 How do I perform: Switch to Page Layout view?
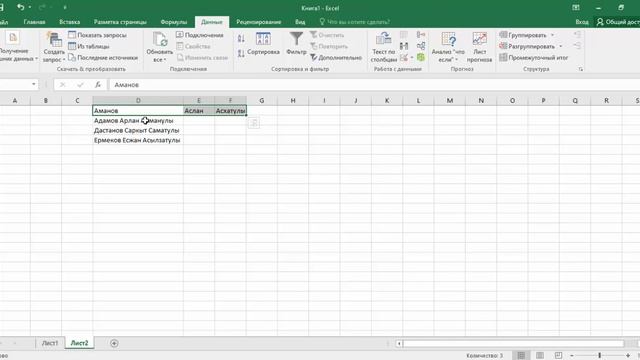coord(540,356)
